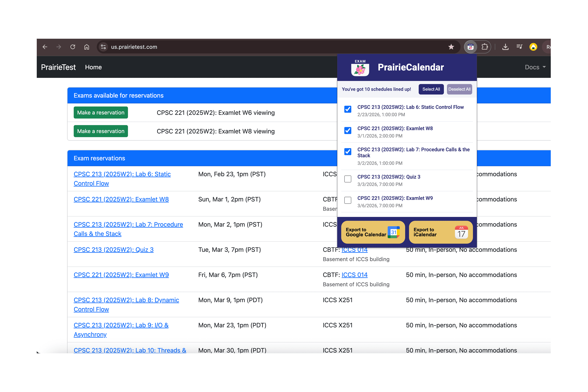This screenshot has height=392, width=588.
Task: Click Export to Google Calendar button
Action: (373, 232)
